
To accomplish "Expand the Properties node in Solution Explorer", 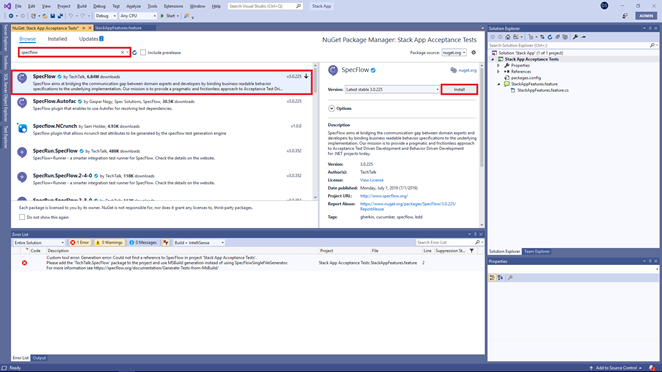I will pos(498,65).
